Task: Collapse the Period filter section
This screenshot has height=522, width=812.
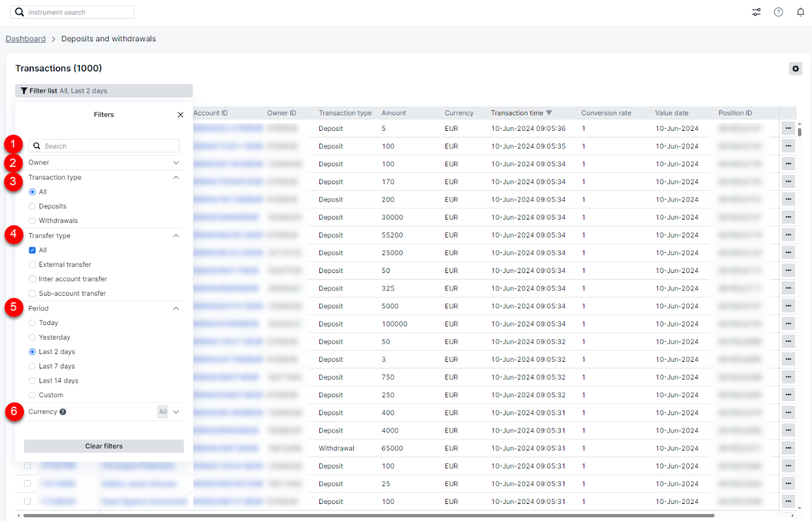Action: [x=176, y=308]
